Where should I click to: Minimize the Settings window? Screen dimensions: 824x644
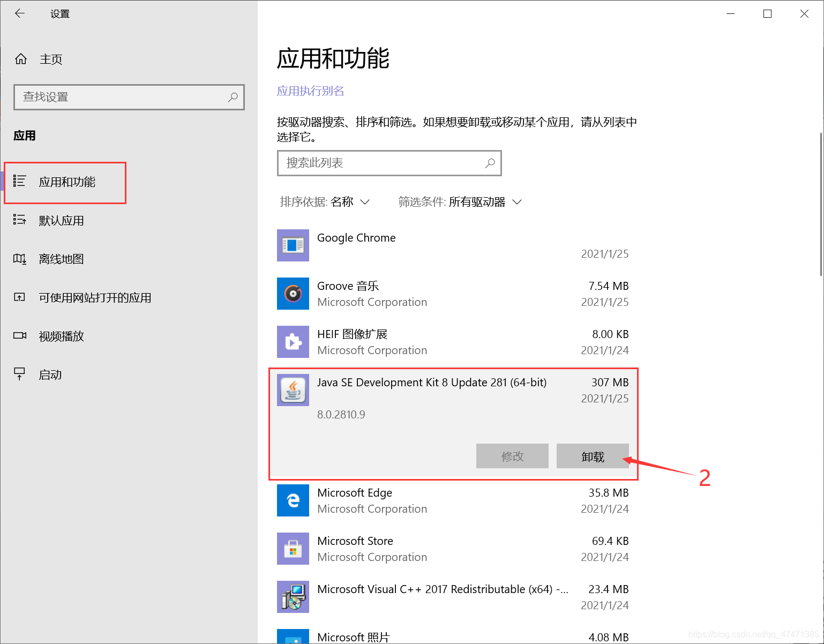coord(730,13)
